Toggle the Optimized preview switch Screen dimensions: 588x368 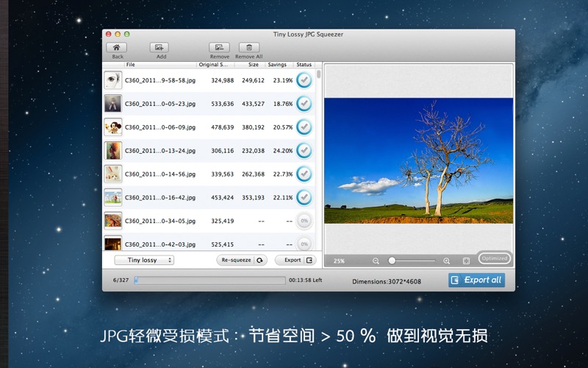(494, 258)
